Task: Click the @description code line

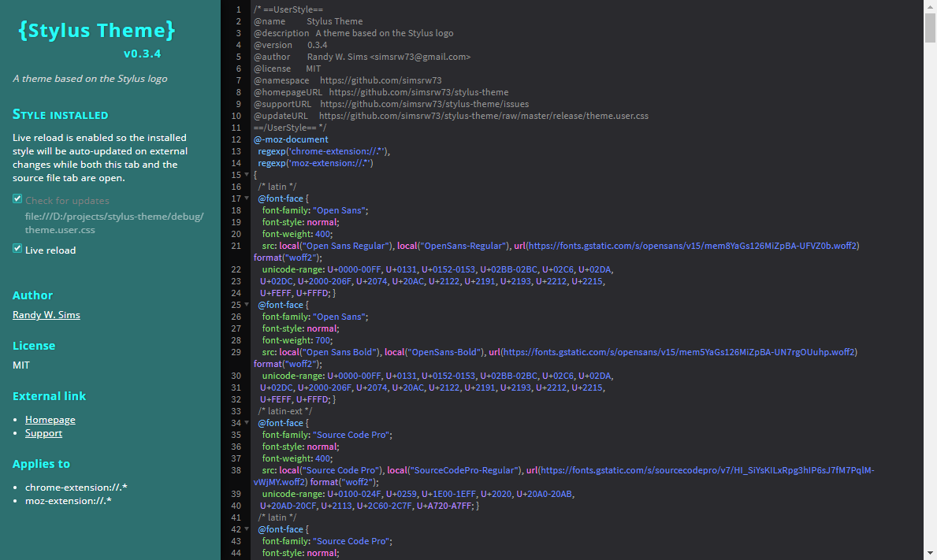Action: 353,33
